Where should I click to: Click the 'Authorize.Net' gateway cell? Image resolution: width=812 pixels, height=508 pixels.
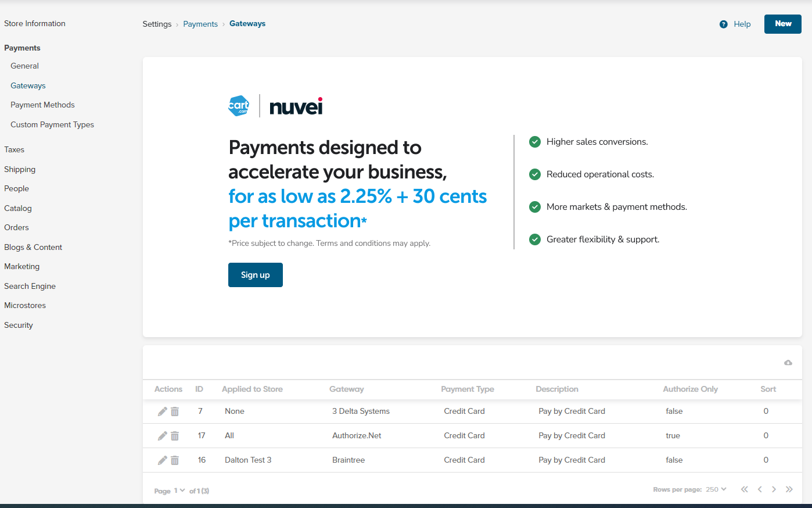click(x=357, y=436)
